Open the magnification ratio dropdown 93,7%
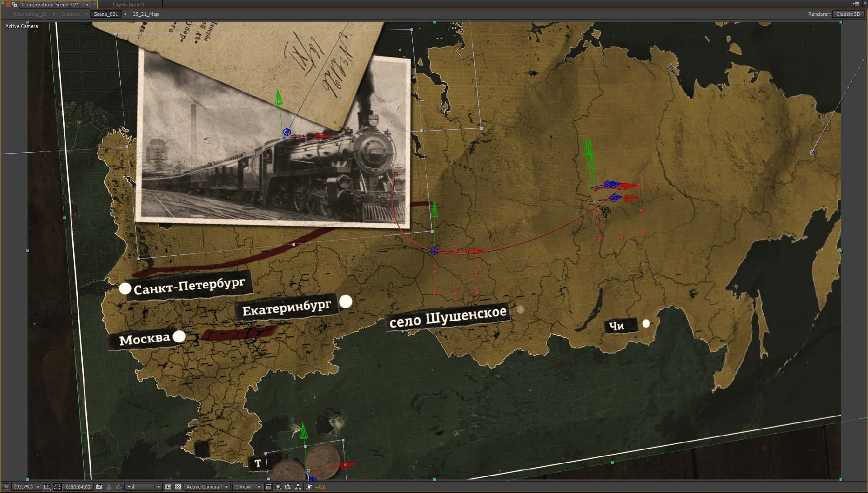868x493 pixels. pyautogui.click(x=27, y=487)
